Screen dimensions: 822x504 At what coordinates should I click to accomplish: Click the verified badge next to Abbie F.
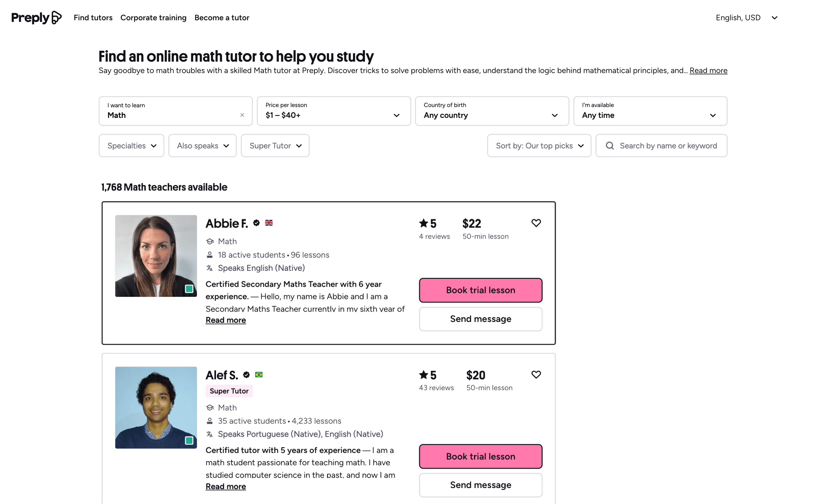[x=256, y=223]
